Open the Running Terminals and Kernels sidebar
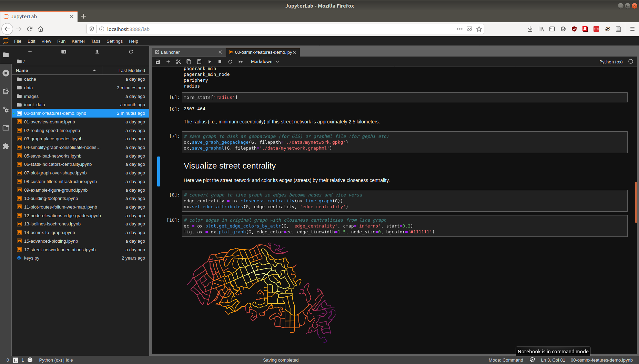 6,73
